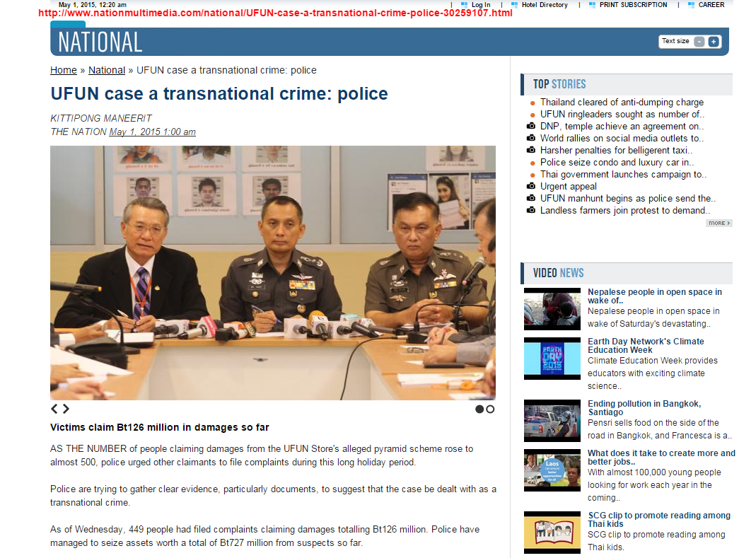Click camera icon beside World rallies story
This screenshot has height=558, width=756.
[531, 138]
